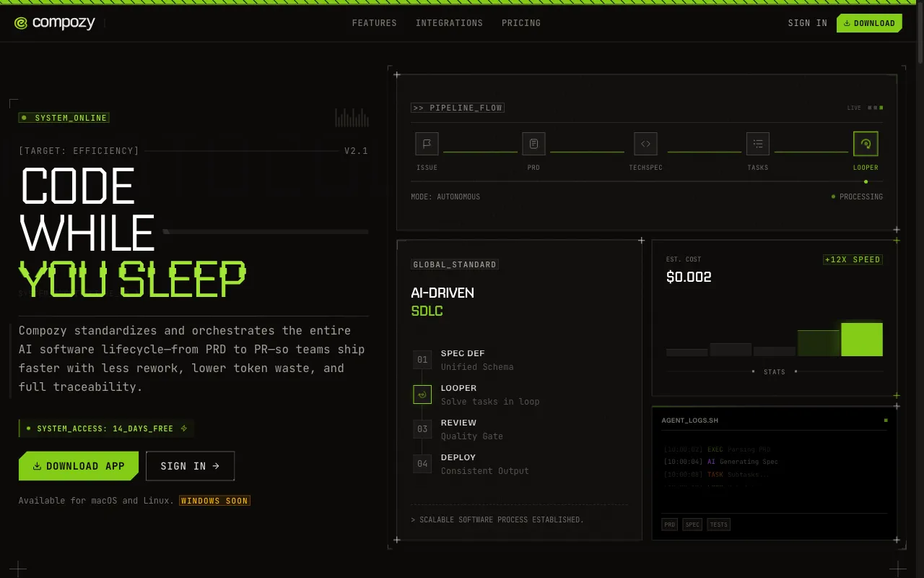Click the Looper step icon in SDLC list

click(x=422, y=394)
